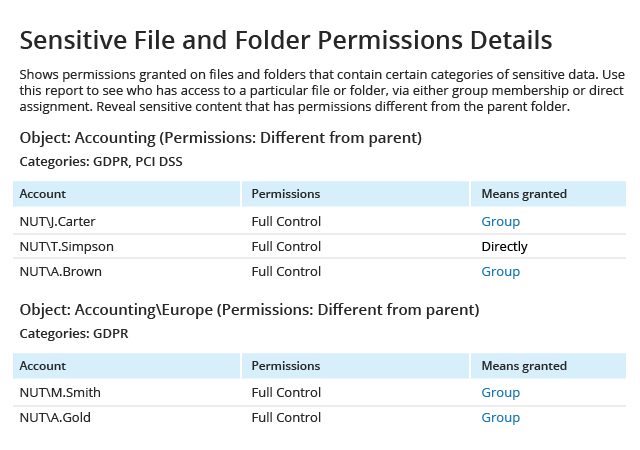The height and width of the screenshot is (450, 640).
Task: Click the Categories: GDPR, PCI DSS line
Action: (x=101, y=162)
